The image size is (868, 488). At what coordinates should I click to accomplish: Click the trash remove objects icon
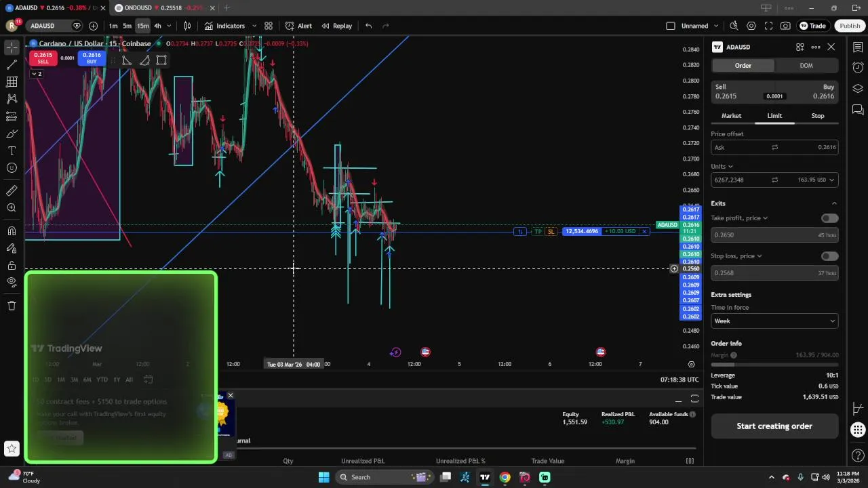12,305
